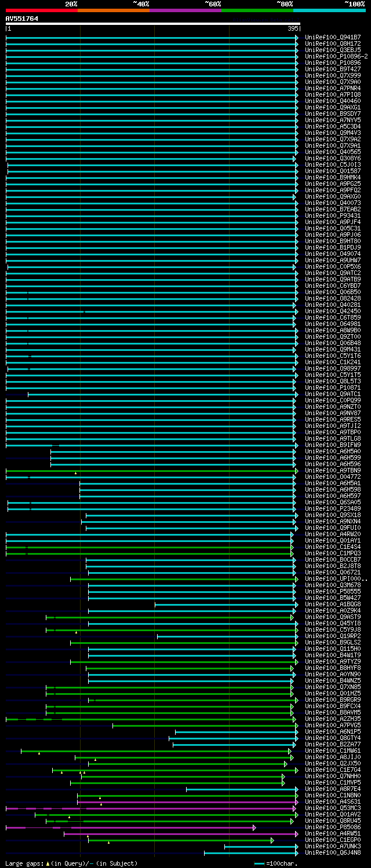Select the UniRef100_Q8GTY4 label
Screen dimensions: 371x868
coord(333,738)
